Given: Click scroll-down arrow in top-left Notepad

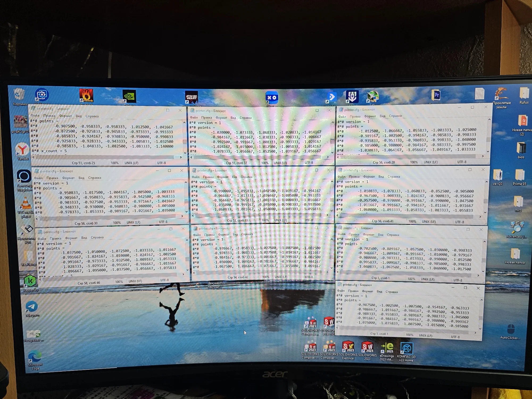Looking at the screenshot, I should [185, 153].
